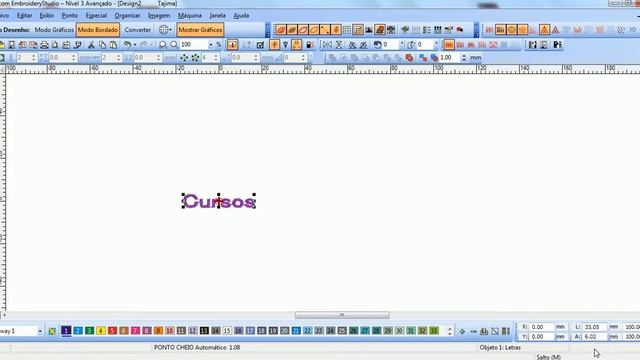Switch to Modo Gráficos

tap(54, 30)
